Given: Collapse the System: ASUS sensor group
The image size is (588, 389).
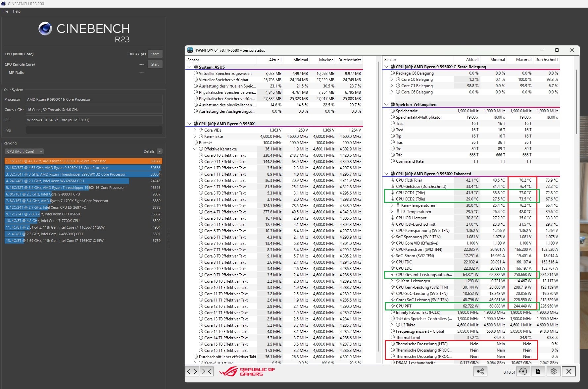Looking at the screenshot, I should [x=189, y=67].
